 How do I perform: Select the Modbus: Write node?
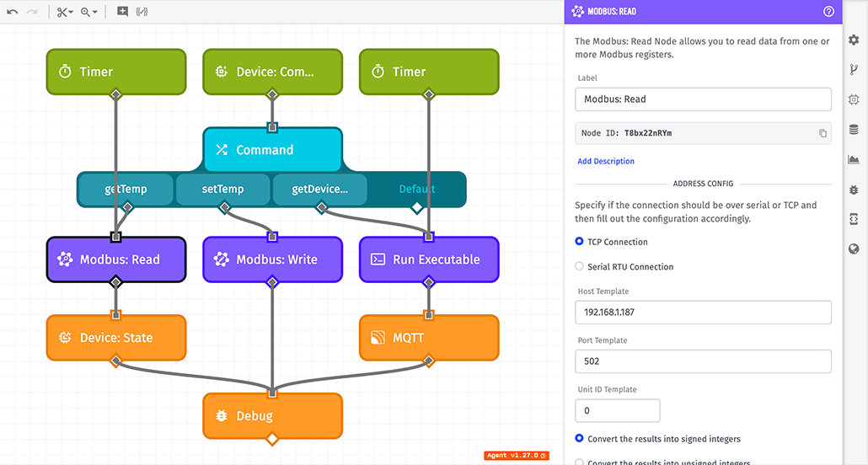[272, 259]
